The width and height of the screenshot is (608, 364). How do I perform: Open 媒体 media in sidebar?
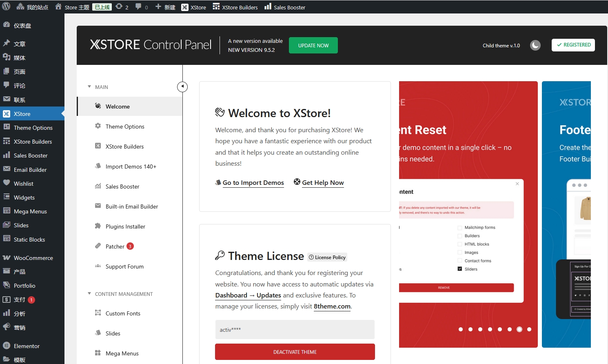(32, 58)
